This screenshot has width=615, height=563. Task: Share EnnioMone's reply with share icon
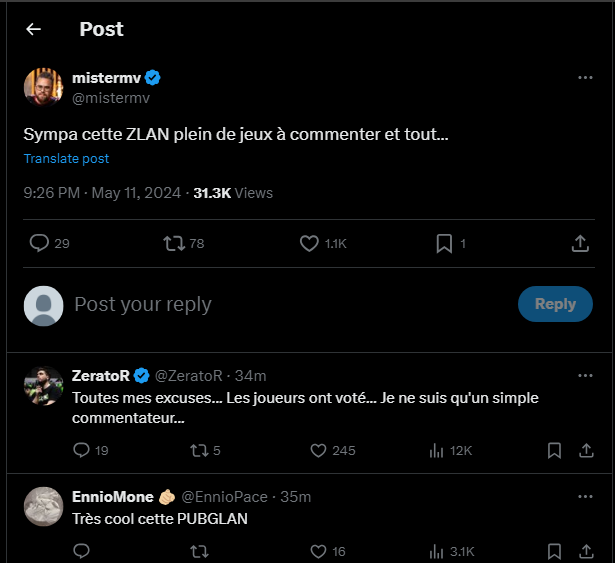pos(582,551)
